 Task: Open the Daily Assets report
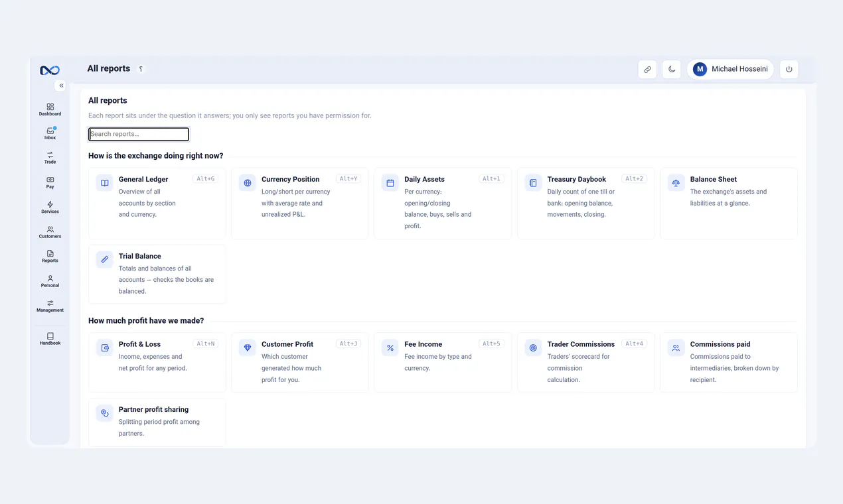click(x=443, y=203)
